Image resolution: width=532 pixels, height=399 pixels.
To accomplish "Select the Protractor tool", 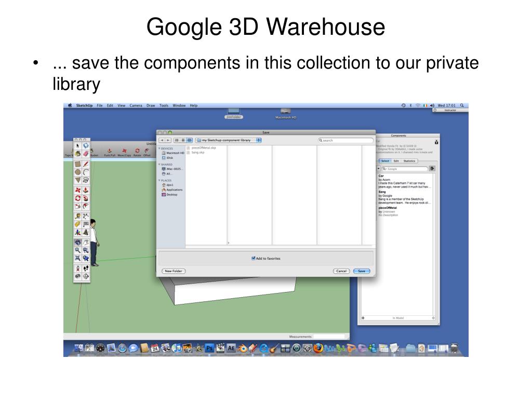I will click(x=78, y=224).
